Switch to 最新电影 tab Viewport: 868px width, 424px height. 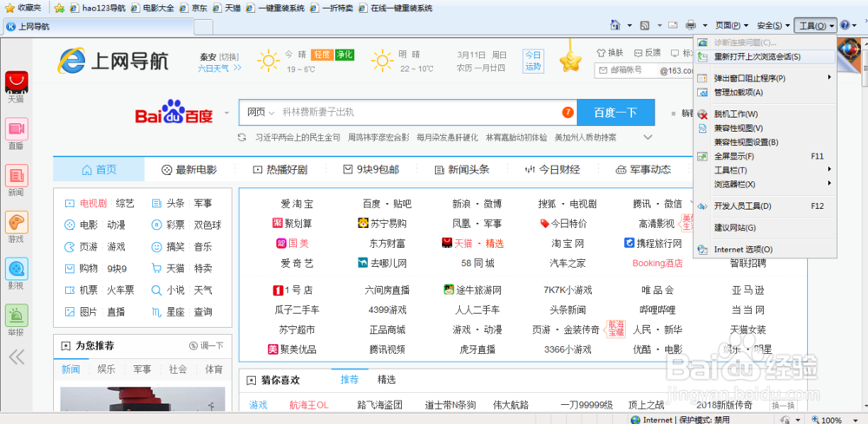189,170
